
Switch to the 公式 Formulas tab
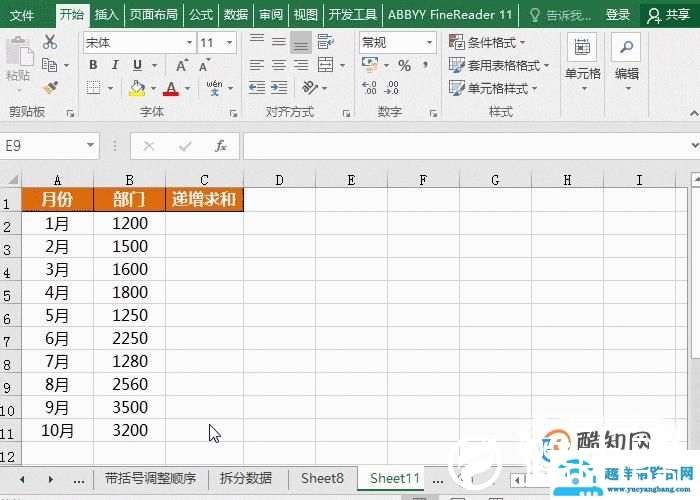tap(201, 15)
